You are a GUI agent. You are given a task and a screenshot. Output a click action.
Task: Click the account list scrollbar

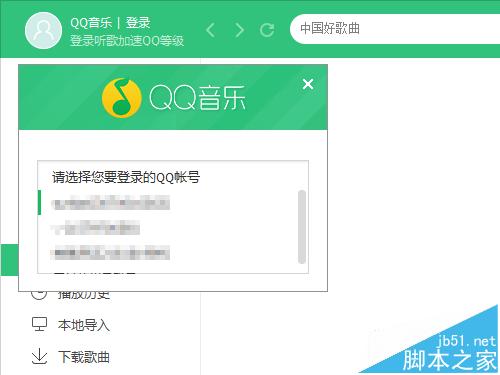(302, 227)
